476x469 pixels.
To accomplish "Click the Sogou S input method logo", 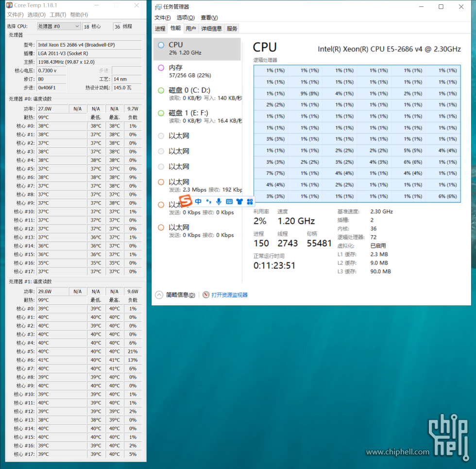I will [185, 201].
